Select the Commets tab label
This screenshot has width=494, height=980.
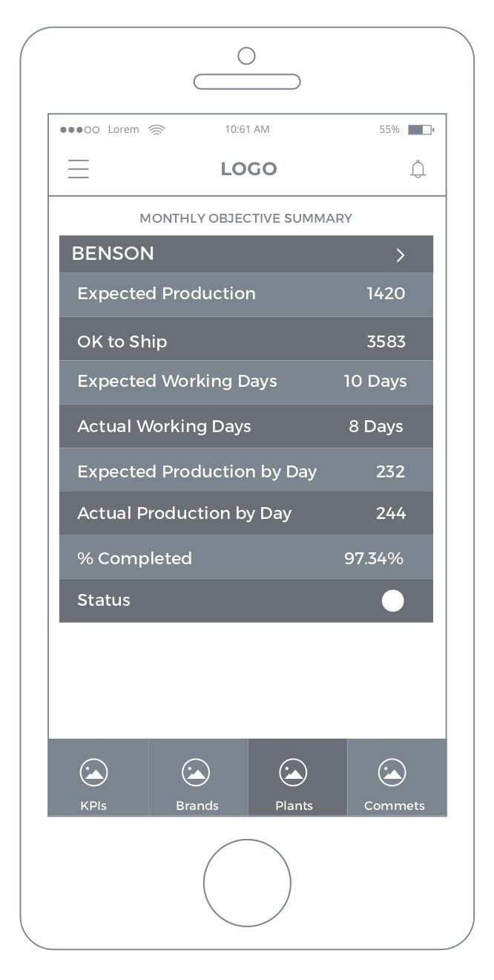(x=394, y=806)
